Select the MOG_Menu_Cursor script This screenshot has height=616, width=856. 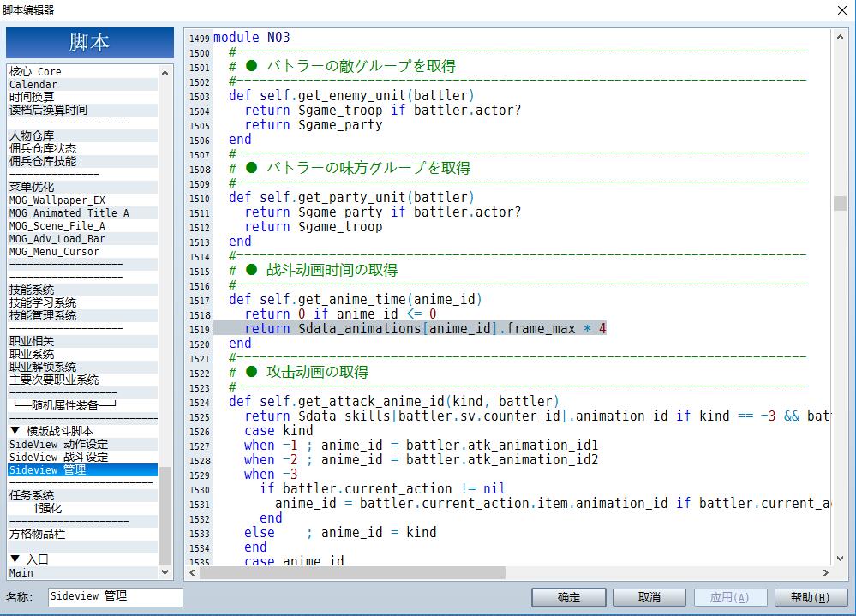[x=83, y=252]
